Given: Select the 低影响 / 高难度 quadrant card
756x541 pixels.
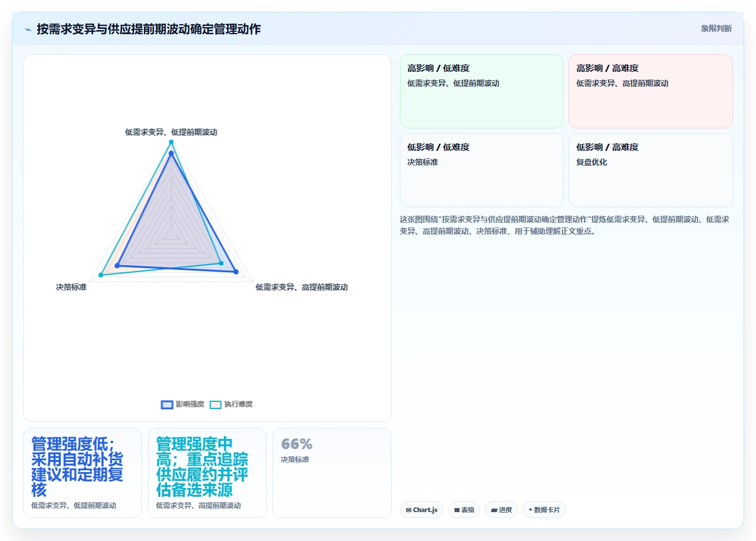Looking at the screenshot, I should point(650,170).
